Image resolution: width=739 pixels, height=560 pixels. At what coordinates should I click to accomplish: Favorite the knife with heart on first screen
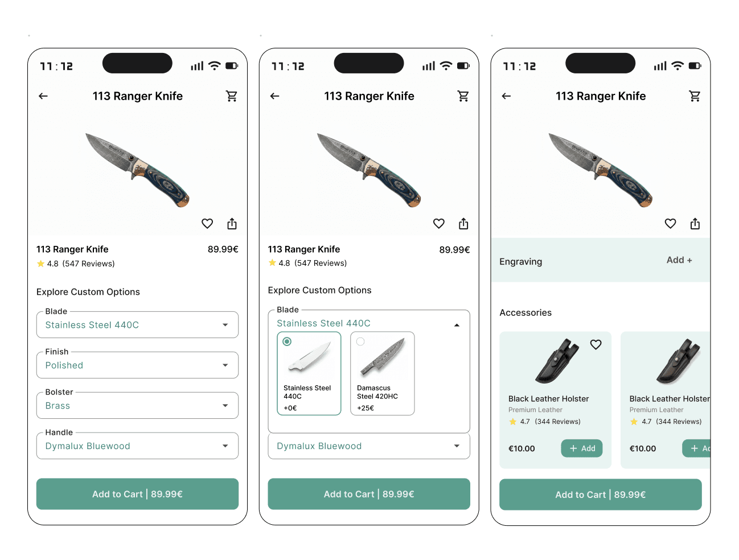pos(207,224)
